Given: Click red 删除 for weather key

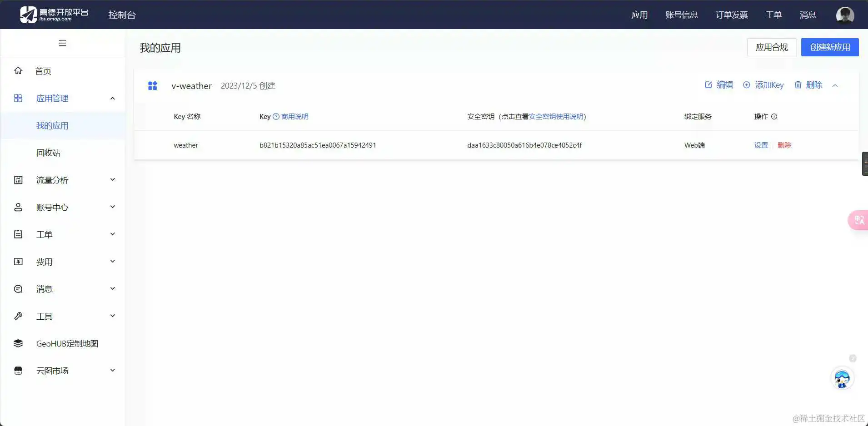Looking at the screenshot, I should click(784, 145).
